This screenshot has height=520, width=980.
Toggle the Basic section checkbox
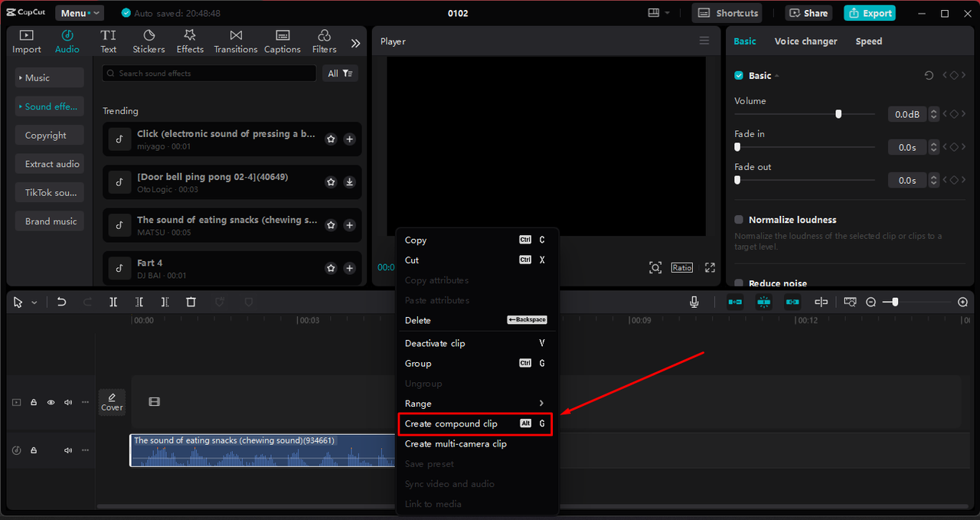(739, 75)
